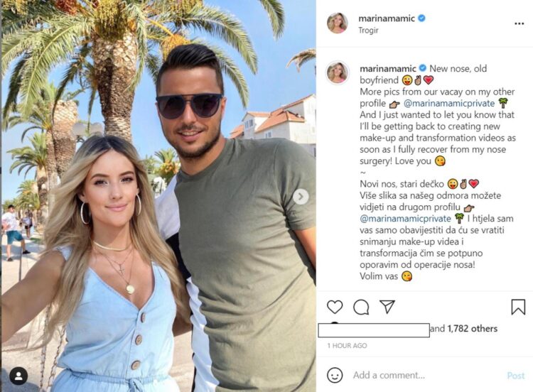Image resolution: width=533 pixels, height=392 pixels.
Task: Open the marinamamic username in header
Action: click(387, 18)
